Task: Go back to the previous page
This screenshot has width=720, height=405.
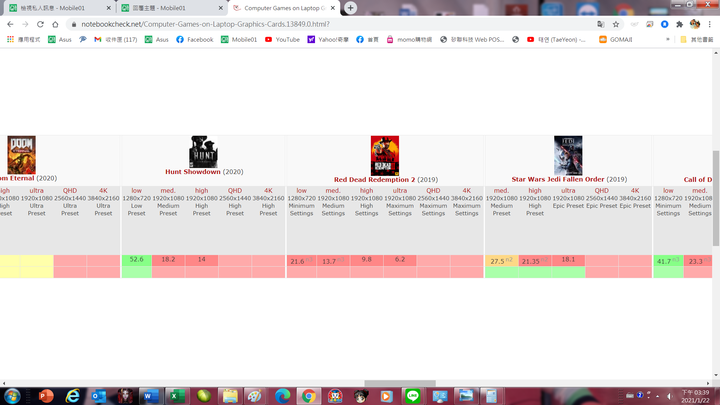Action: coord(10,24)
